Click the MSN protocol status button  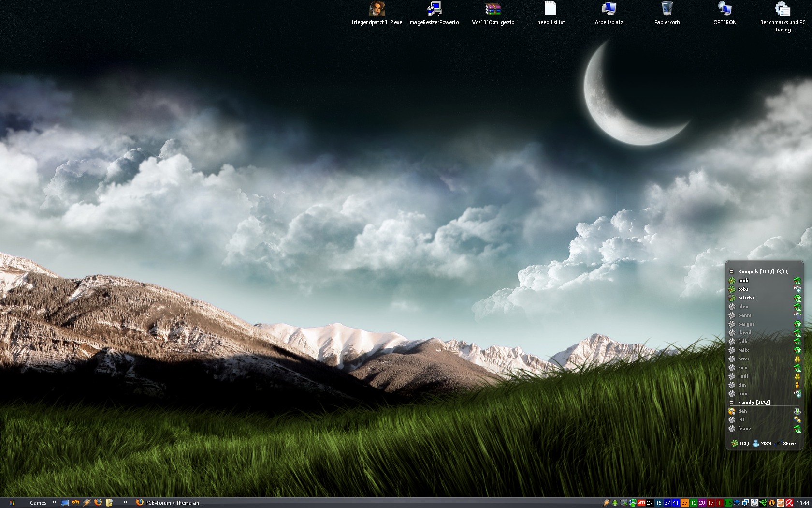click(762, 443)
